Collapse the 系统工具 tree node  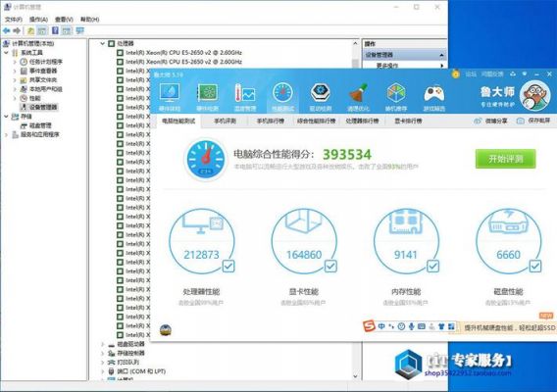coord(6,53)
